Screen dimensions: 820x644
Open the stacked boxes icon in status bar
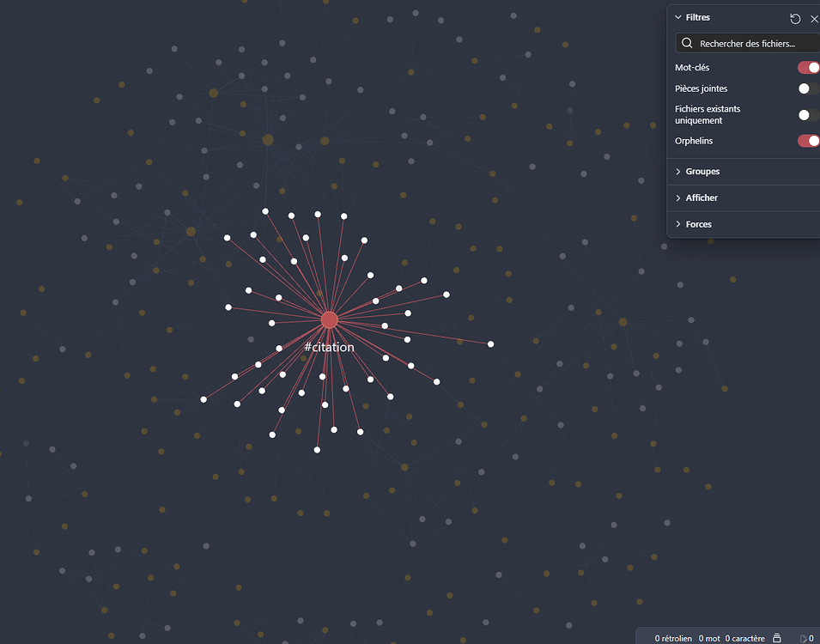pos(776,638)
